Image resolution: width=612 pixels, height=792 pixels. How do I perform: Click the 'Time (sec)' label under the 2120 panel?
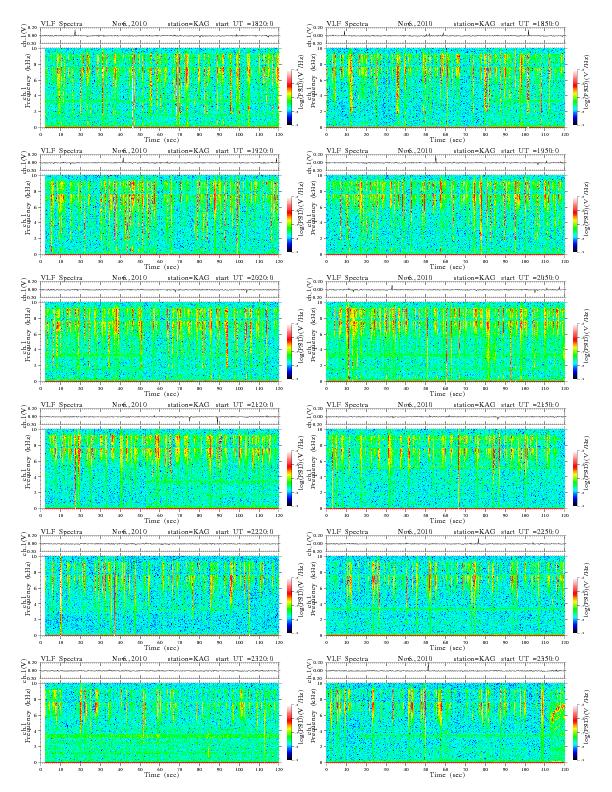[161, 520]
